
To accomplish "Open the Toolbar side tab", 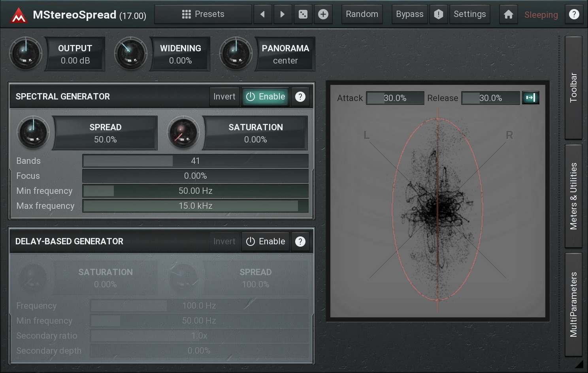I will tap(573, 88).
